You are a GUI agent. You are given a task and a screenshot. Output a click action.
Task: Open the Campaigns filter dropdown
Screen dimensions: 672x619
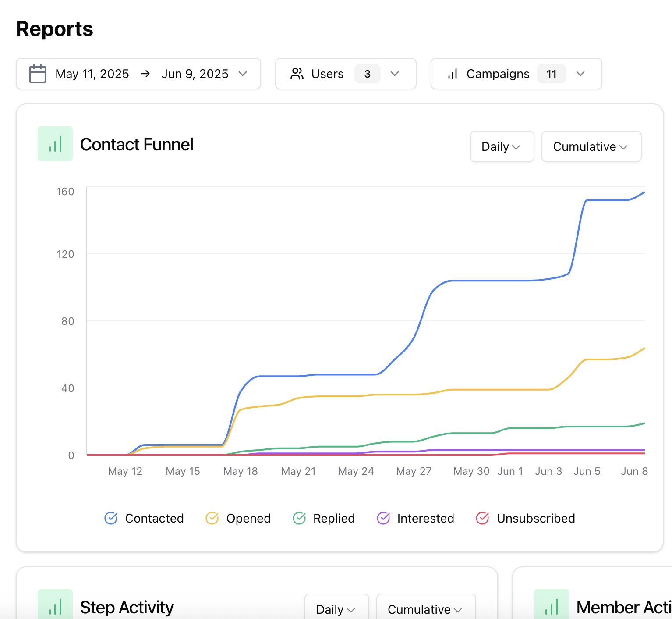point(580,74)
